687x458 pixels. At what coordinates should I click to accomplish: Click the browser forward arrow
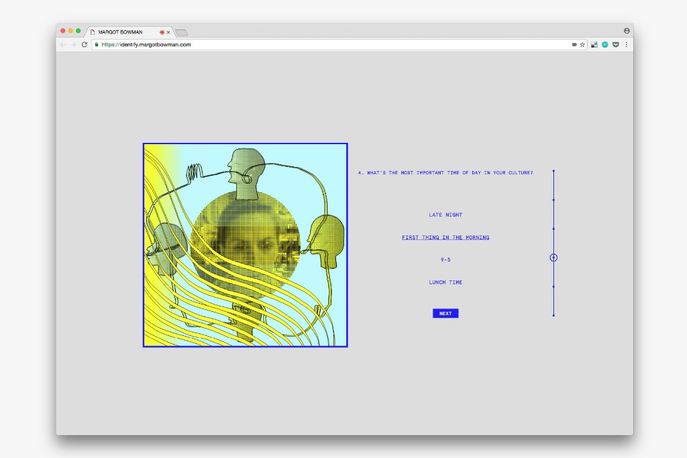[73, 44]
